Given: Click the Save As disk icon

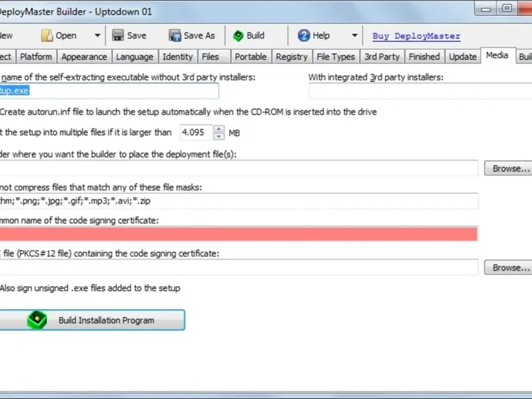Looking at the screenshot, I should coord(175,35).
